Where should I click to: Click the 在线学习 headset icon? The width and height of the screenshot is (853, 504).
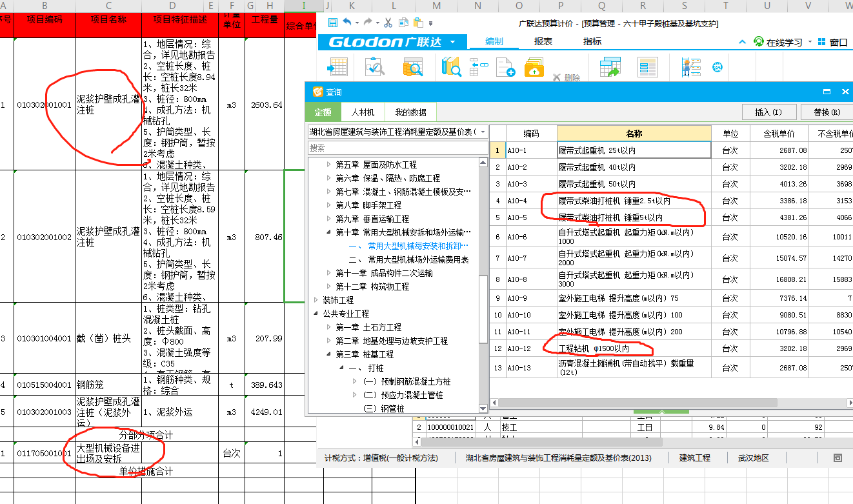pyautogui.click(x=759, y=42)
